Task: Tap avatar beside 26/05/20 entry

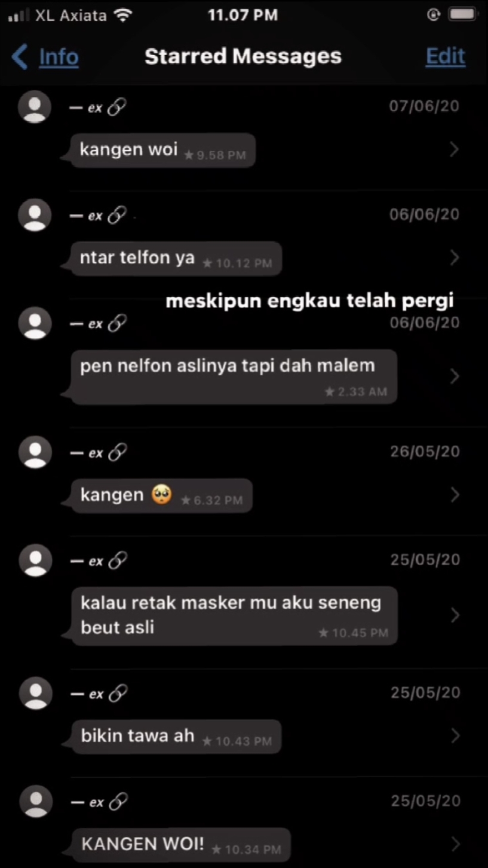Action: pyautogui.click(x=35, y=452)
